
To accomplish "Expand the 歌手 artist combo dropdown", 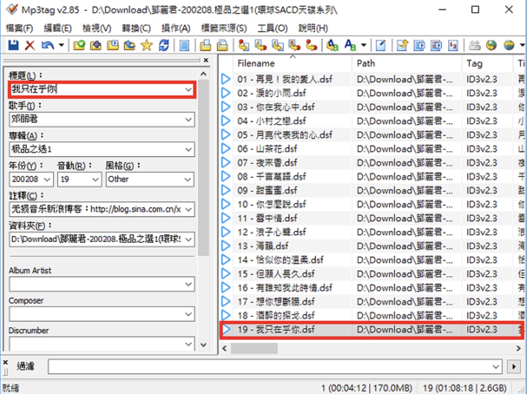I will point(188,119).
